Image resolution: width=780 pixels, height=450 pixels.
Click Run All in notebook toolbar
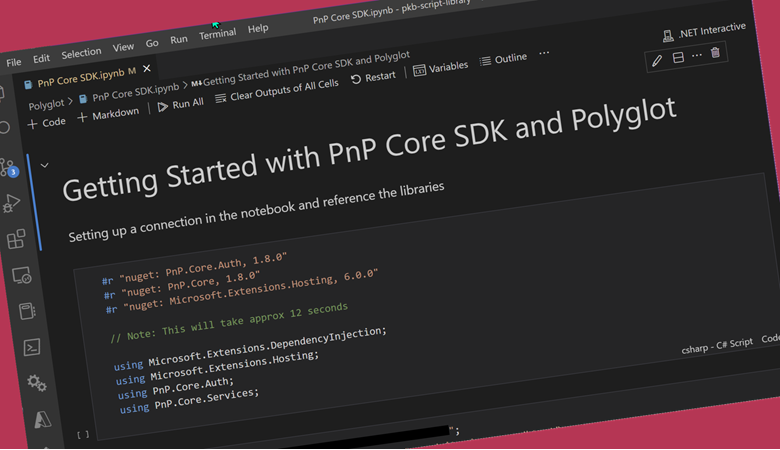181,105
